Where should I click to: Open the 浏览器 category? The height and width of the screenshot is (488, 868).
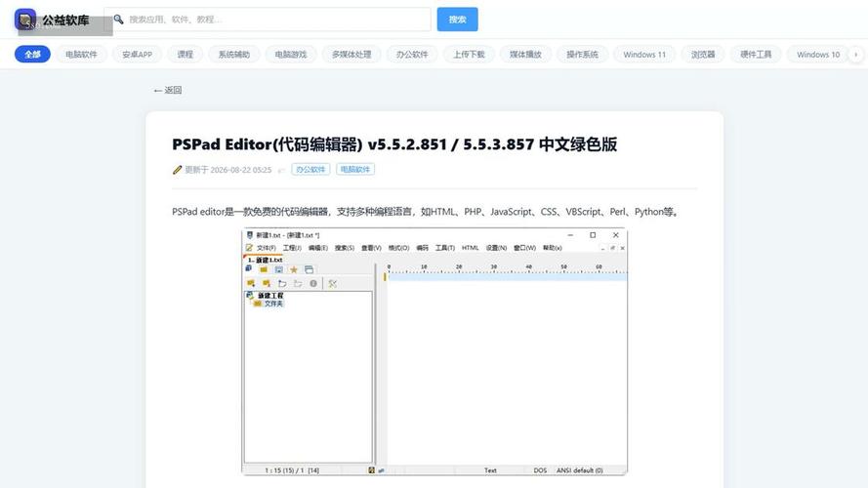(x=703, y=55)
